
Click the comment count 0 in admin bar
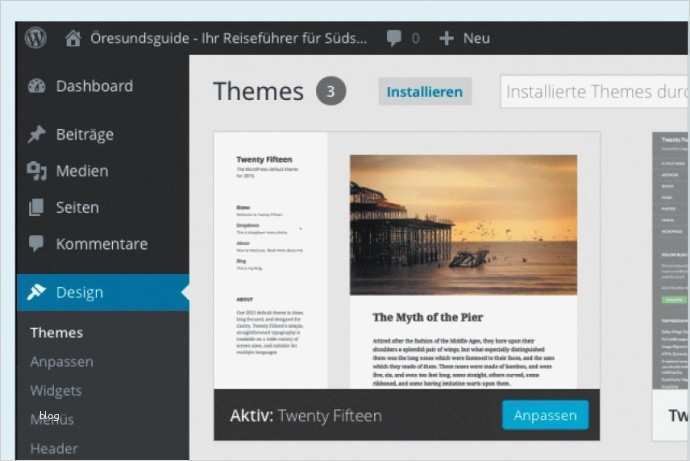click(x=415, y=39)
